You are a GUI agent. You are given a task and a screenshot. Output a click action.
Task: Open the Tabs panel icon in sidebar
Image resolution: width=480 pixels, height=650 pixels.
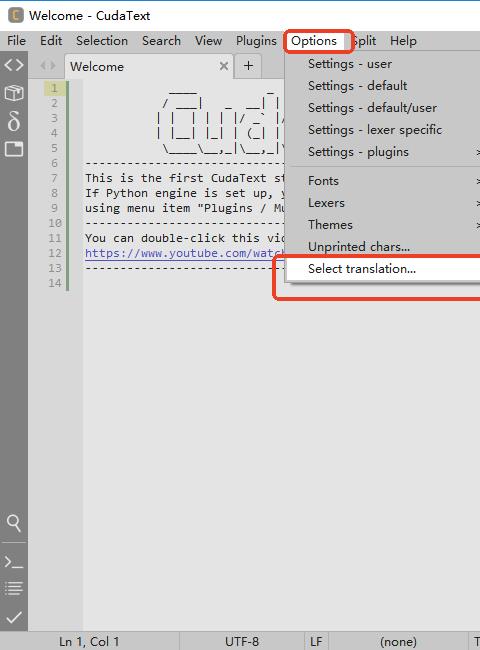point(14,149)
